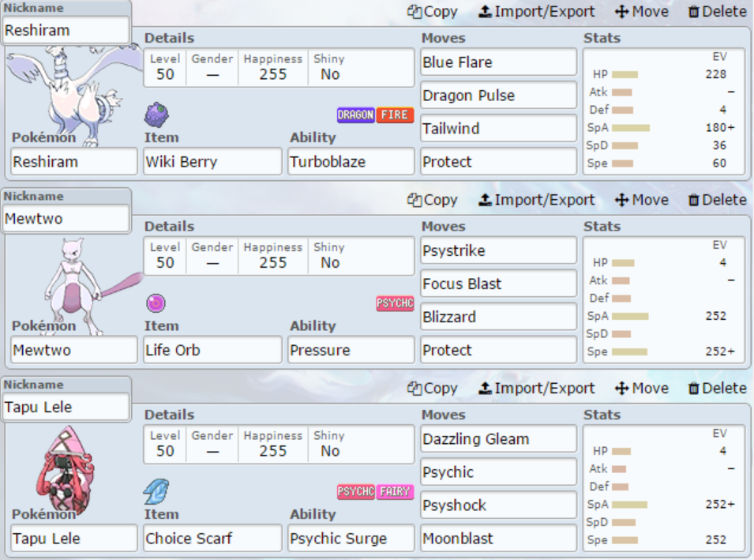The image size is (754, 560).
Task: Click the Psyshock move field
Action: click(499, 506)
